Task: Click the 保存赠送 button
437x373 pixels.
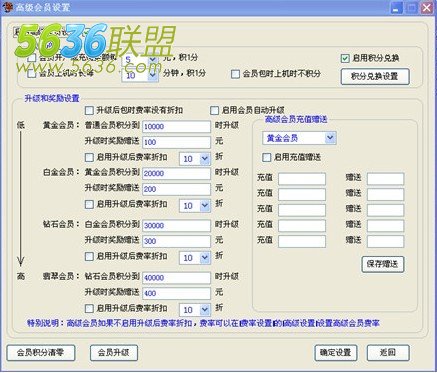Action: (383, 264)
